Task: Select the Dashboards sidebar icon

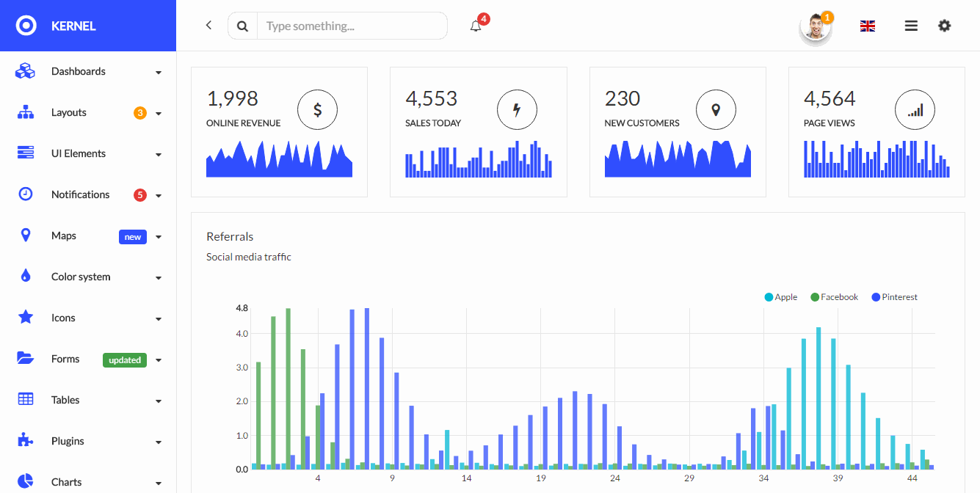Action: click(24, 71)
